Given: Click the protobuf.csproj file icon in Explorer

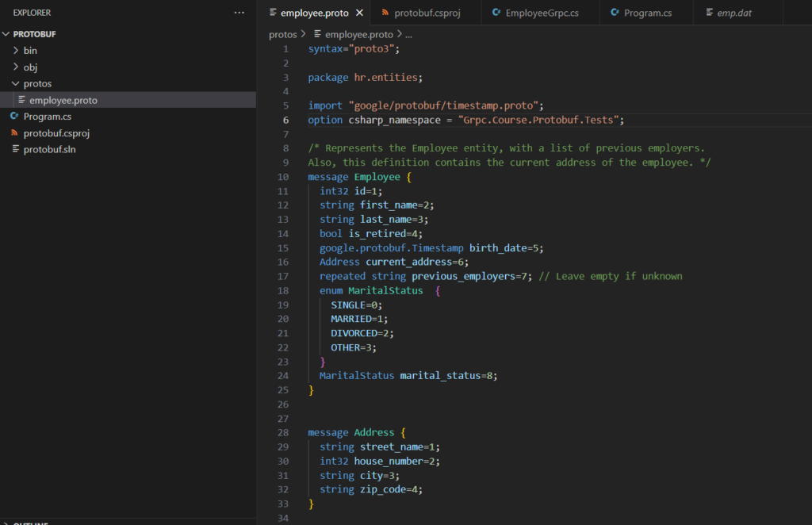Looking at the screenshot, I should [14, 133].
